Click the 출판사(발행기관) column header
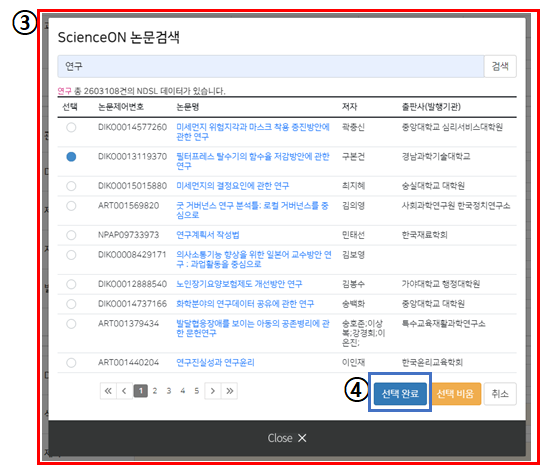The image size is (552, 473). [431, 107]
